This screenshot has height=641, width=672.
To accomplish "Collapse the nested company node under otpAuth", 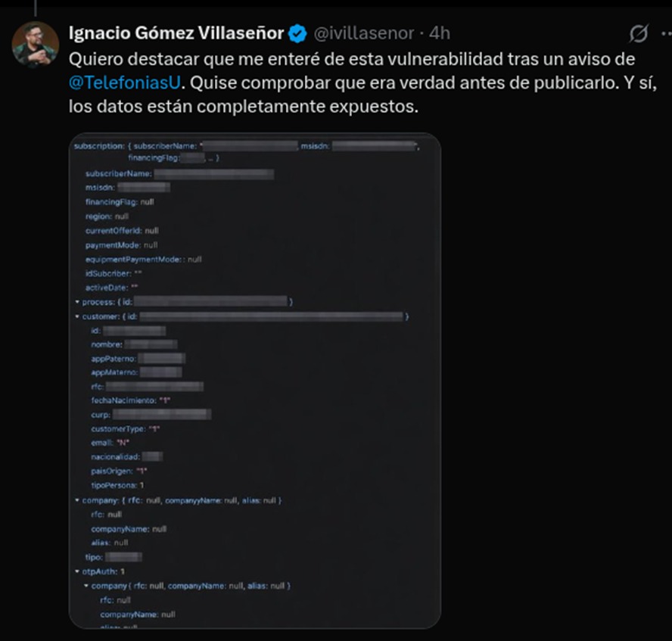I will click(x=86, y=585).
